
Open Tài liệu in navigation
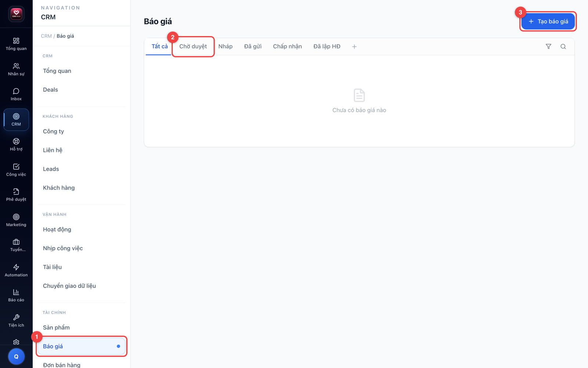82,267
